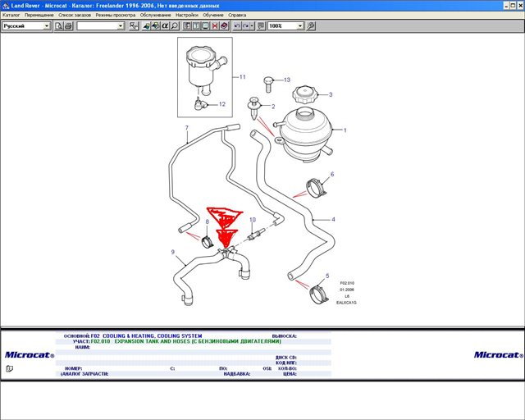Select callout 4 large hose
This screenshot has width=525, height=420.
(333, 219)
